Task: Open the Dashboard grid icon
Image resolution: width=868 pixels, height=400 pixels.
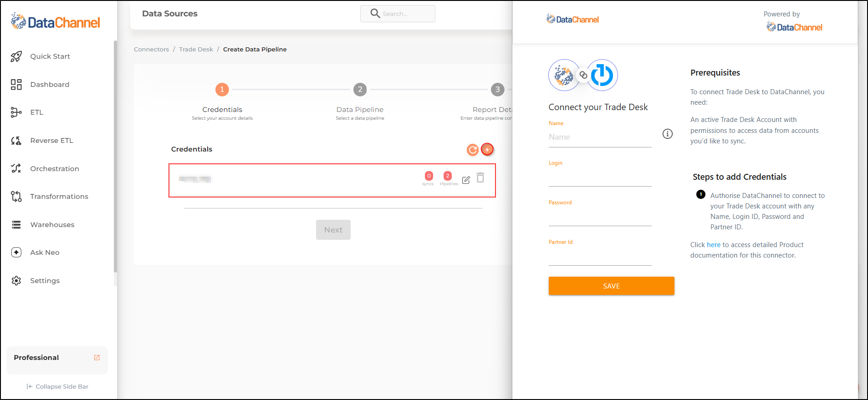Action: [16, 85]
